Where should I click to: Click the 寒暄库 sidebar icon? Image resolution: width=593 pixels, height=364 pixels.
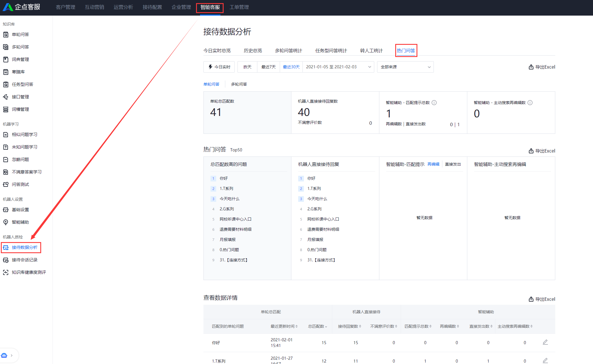6,72
